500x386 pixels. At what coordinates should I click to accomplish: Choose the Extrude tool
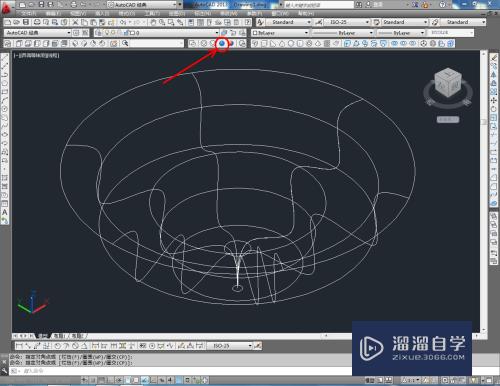click(347, 43)
